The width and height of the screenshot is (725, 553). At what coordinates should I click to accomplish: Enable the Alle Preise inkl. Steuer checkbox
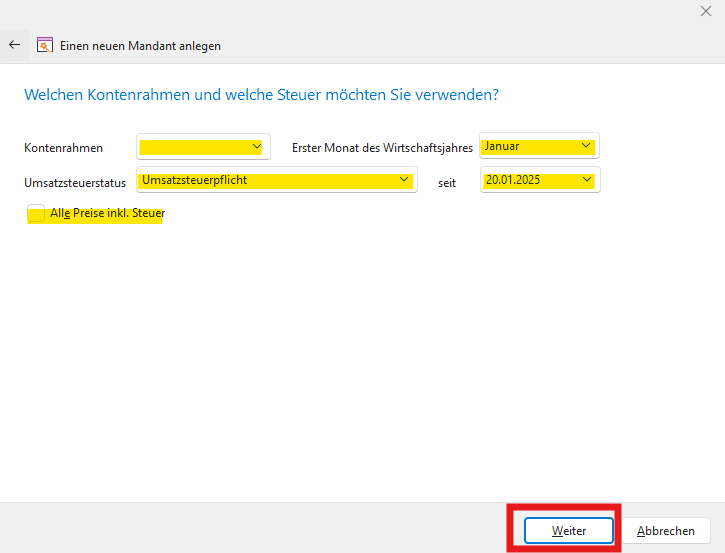36,212
